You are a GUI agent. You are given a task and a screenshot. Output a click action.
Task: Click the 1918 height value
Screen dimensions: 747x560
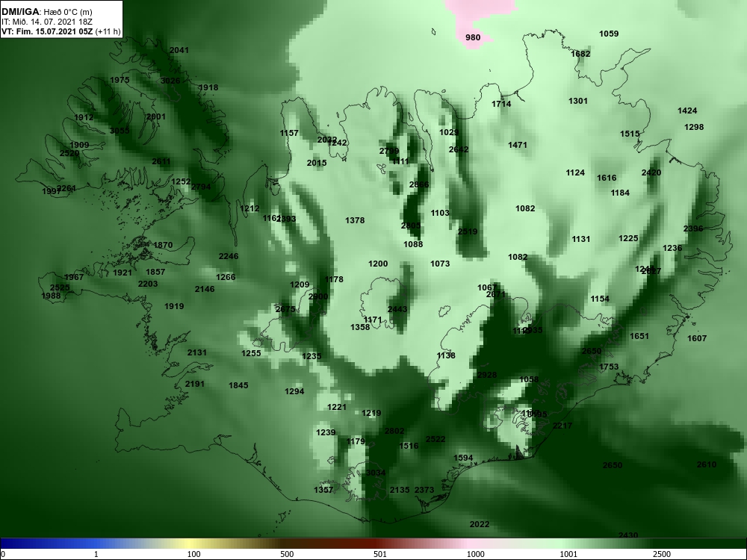tap(208, 87)
